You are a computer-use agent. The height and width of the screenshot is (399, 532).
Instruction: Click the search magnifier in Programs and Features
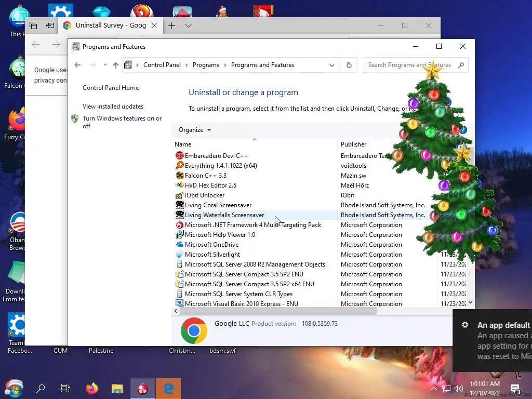[x=461, y=65]
